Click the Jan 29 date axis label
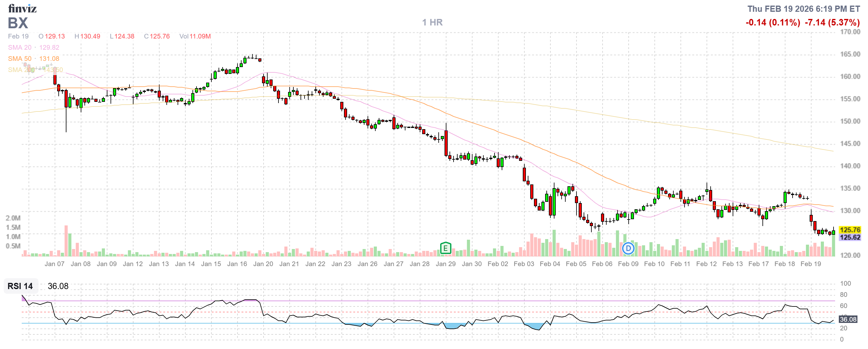Image resolution: width=868 pixels, height=349 pixels. click(445, 264)
